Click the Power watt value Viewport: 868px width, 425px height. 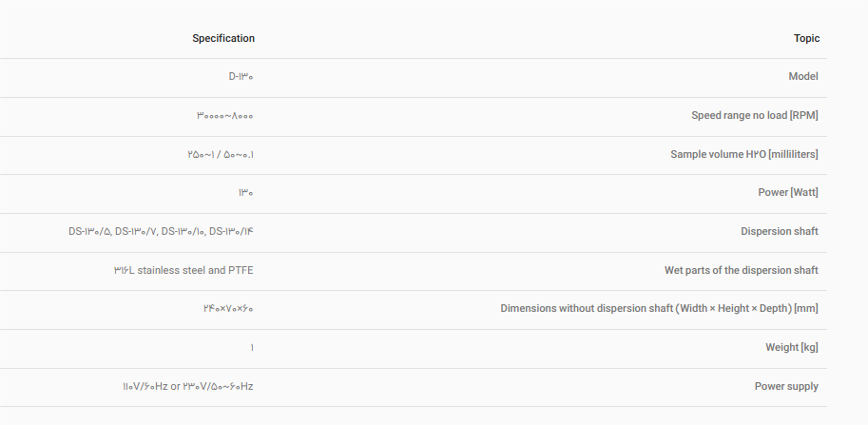pyautogui.click(x=246, y=193)
